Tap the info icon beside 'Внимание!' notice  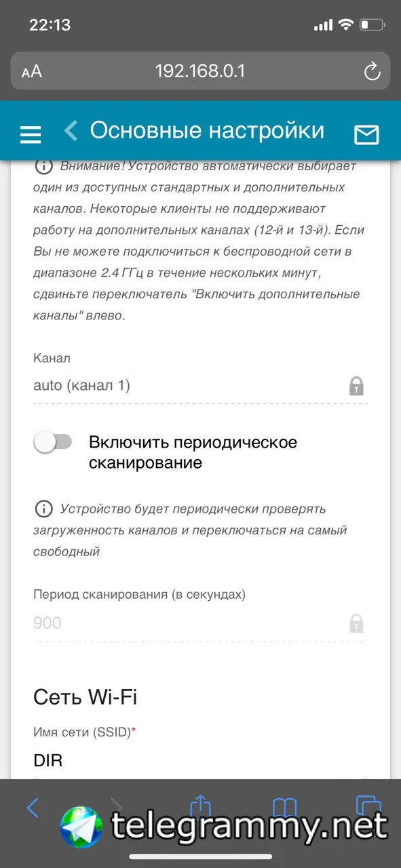43,166
